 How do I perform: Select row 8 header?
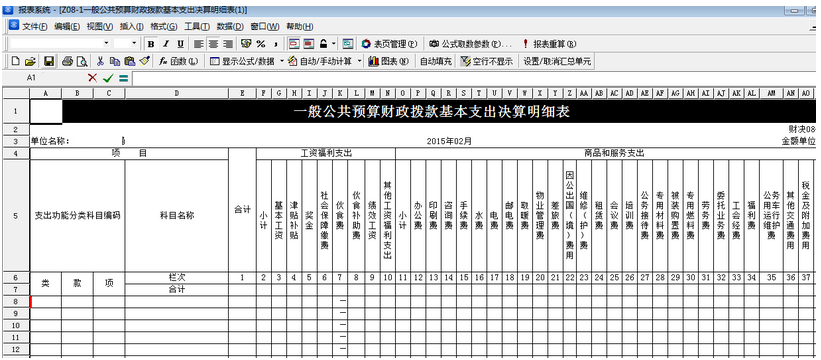[16, 301]
